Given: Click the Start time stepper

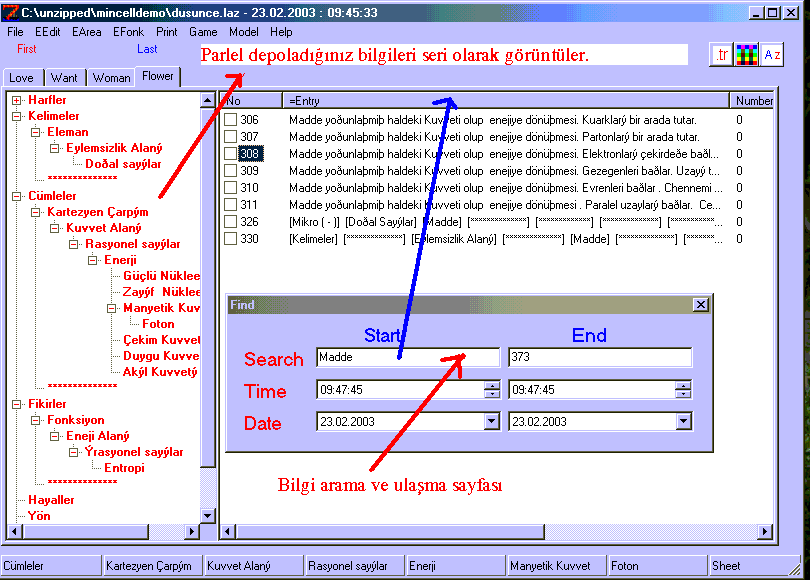Looking at the screenshot, I should point(492,390).
